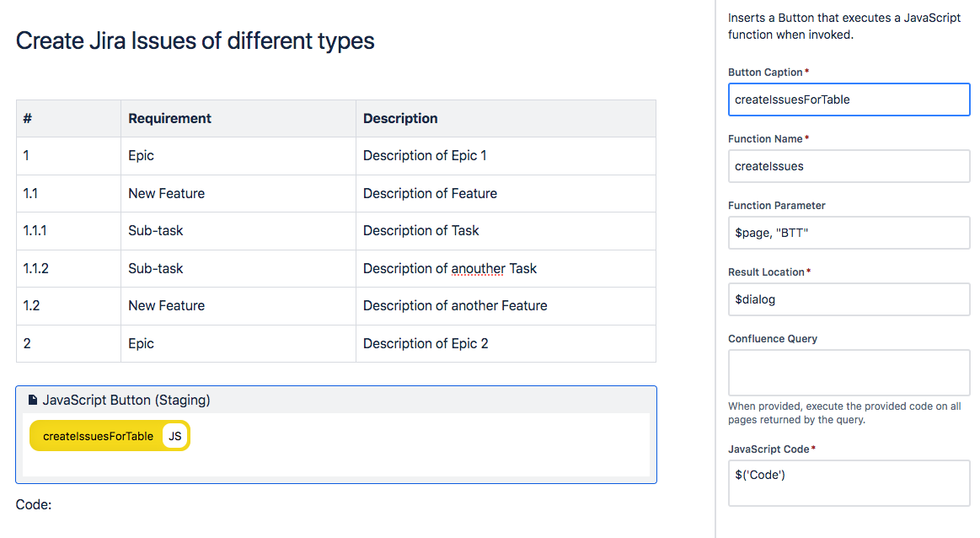Select the Requirement column header
The width and height of the screenshot is (980, 538).
(x=169, y=118)
